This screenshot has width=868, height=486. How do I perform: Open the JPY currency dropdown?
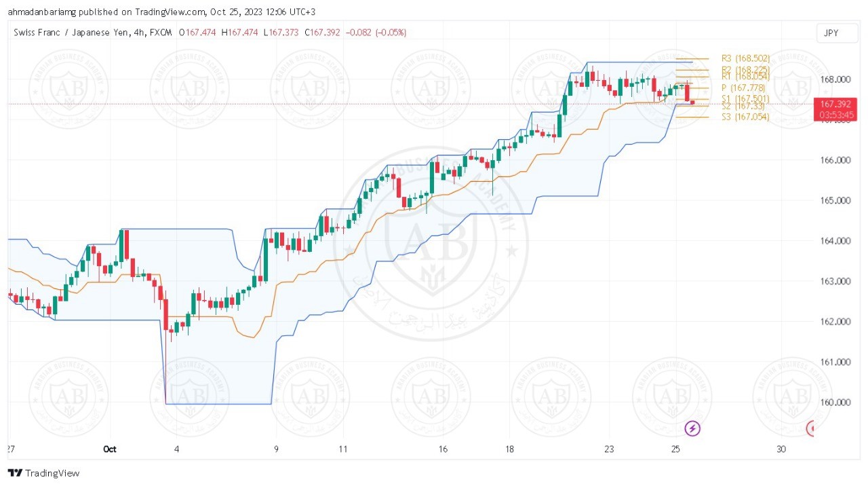point(830,33)
